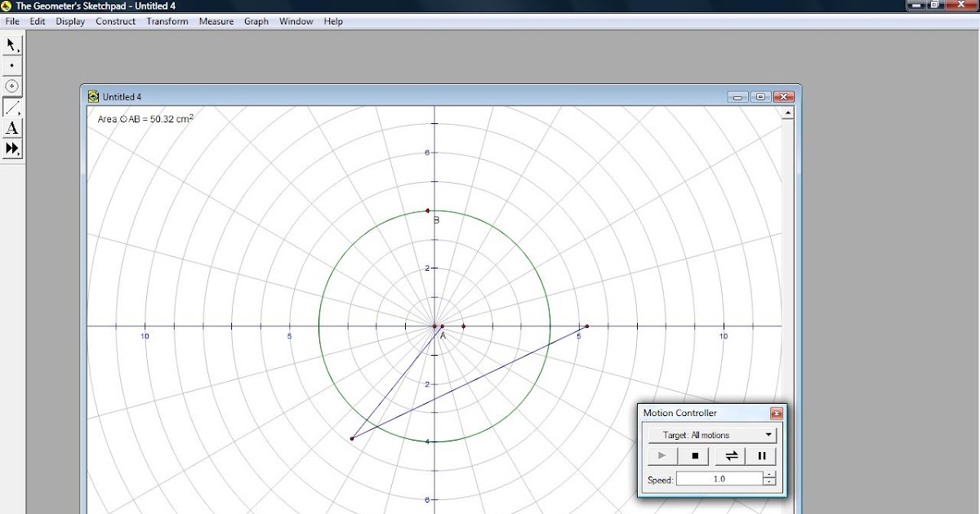Screen dimensions: 980x514
Task: Click the document scrollbar up arrow
Action: 788,113
